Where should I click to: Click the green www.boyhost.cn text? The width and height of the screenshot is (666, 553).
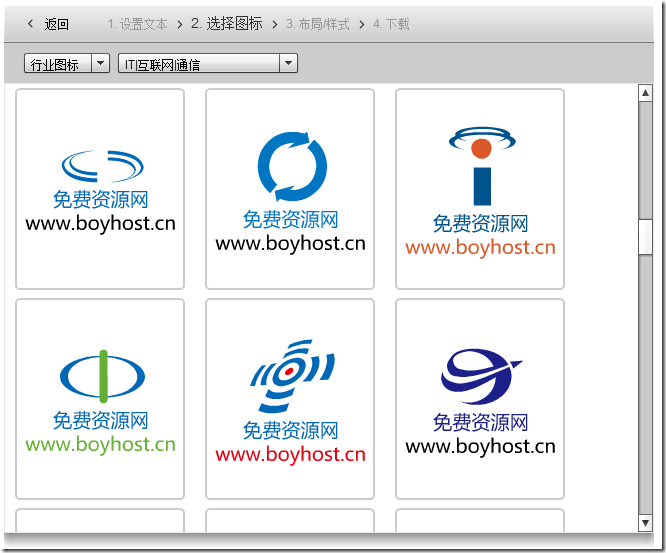(x=100, y=445)
